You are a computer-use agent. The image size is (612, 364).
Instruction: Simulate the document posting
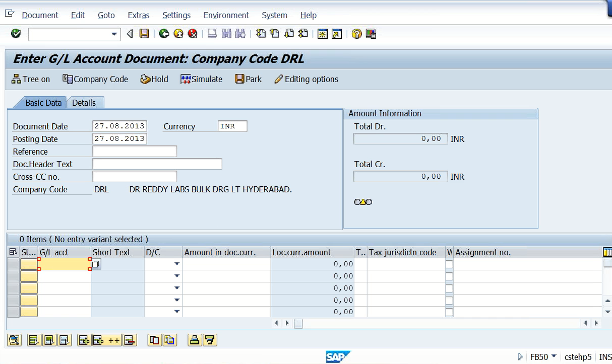pos(202,79)
